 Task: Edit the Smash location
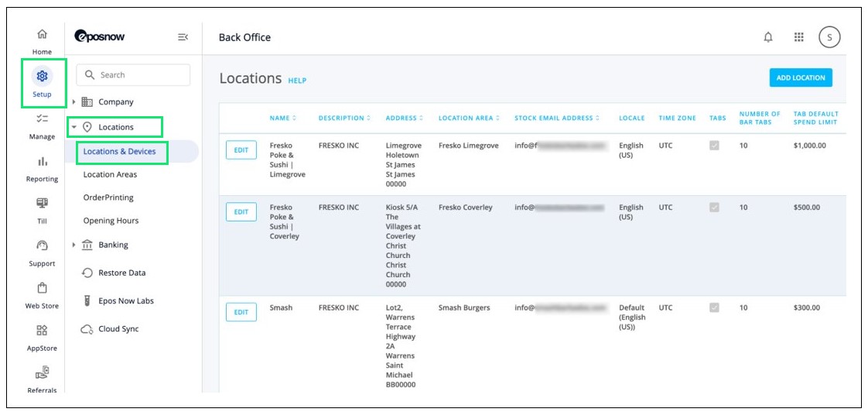coord(241,312)
